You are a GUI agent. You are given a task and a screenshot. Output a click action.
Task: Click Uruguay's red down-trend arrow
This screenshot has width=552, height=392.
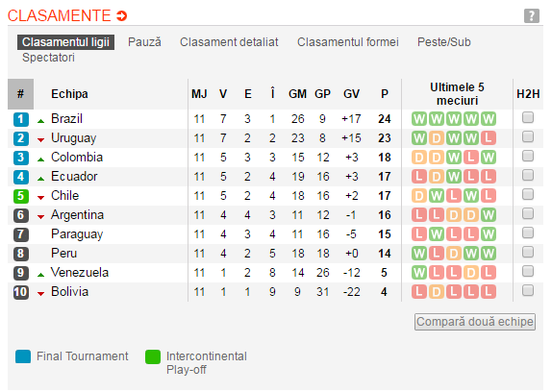coord(40,140)
